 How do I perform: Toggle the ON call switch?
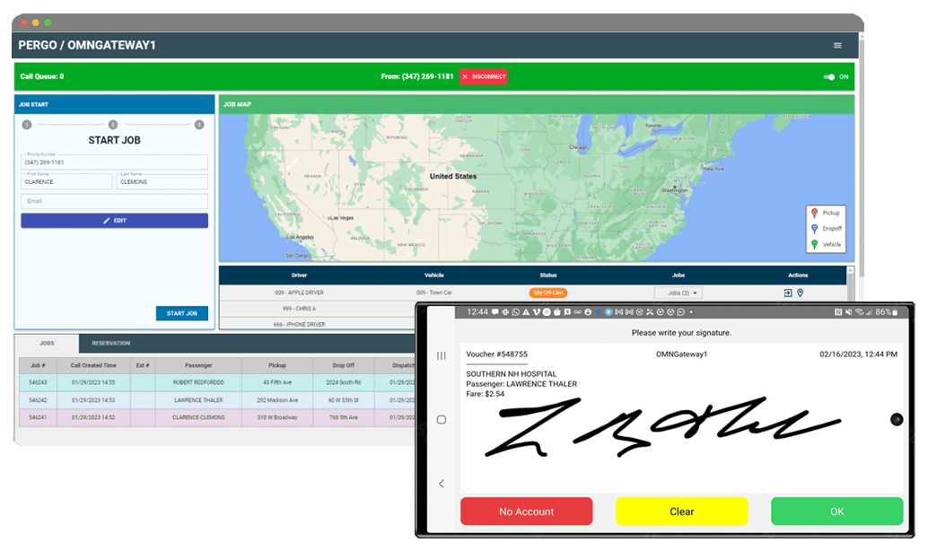(x=829, y=77)
